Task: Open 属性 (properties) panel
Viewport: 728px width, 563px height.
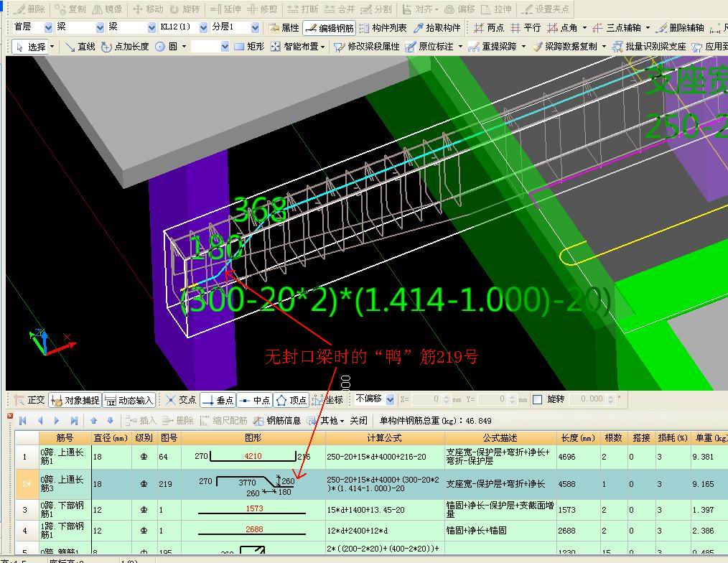Action: [284, 28]
